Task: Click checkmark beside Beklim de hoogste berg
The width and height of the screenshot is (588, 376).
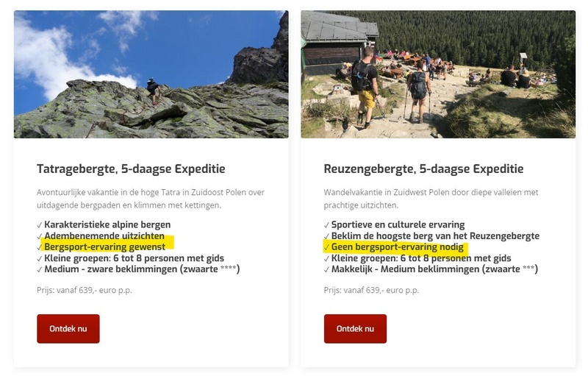Action: coord(326,236)
